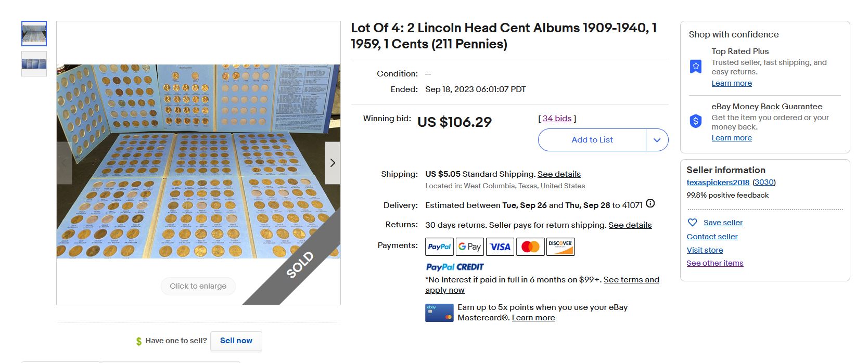Click the Add to List button
This screenshot has height=363, width=868.
click(x=592, y=140)
